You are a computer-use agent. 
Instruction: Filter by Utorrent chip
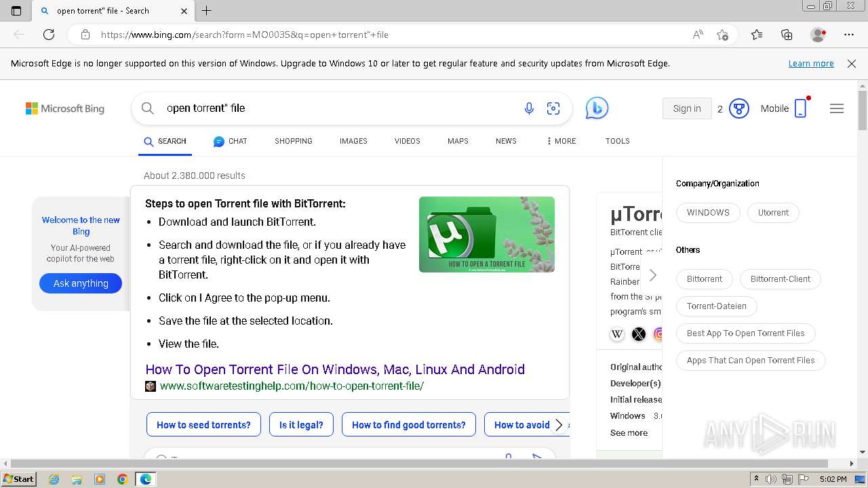click(773, 212)
